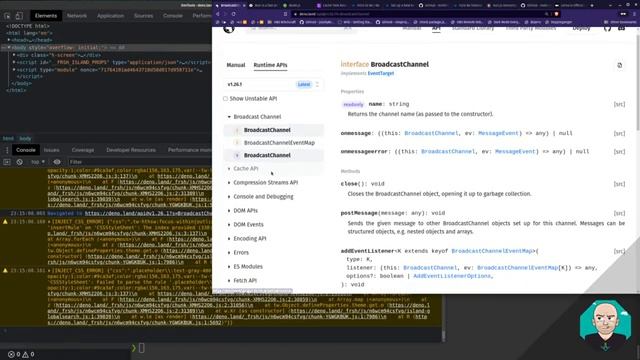Open the v1.26.1 version selector

click(273, 84)
